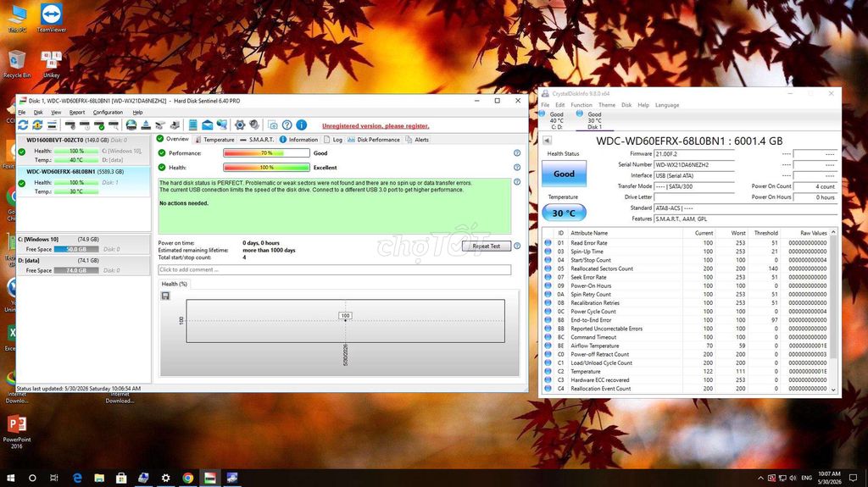Open the Alerts tab

tap(417, 140)
